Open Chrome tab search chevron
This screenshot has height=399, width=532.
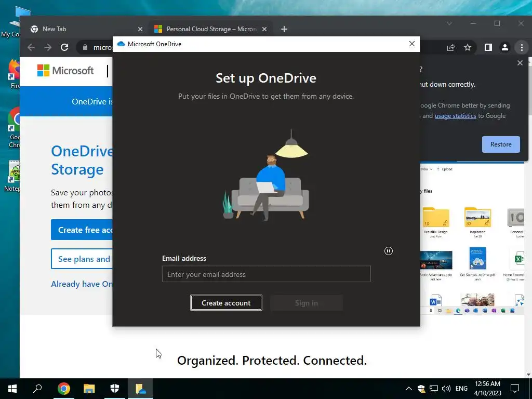(449, 23)
